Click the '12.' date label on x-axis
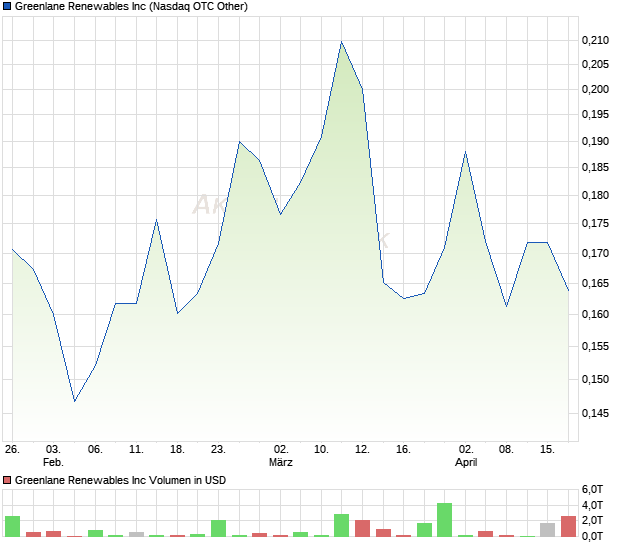Image resolution: width=620 pixels, height=546 pixels. point(362,449)
